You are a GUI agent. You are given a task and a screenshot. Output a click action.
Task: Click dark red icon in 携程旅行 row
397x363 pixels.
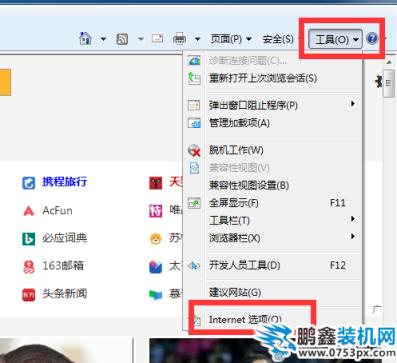[155, 183]
